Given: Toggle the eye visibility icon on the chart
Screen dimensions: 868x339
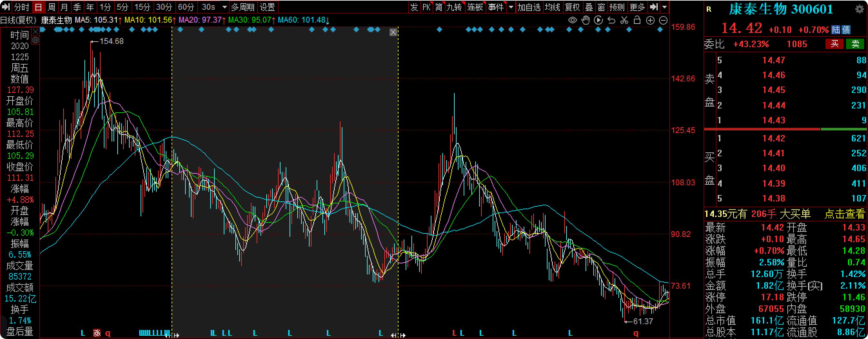Looking at the screenshot, I should click(x=573, y=20).
